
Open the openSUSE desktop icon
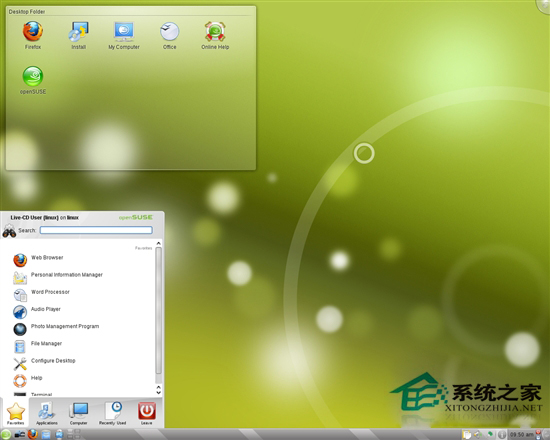tap(33, 80)
